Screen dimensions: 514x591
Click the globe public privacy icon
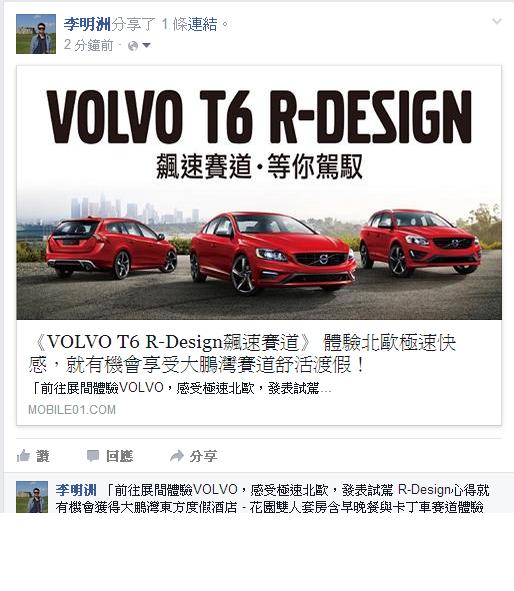point(133,46)
